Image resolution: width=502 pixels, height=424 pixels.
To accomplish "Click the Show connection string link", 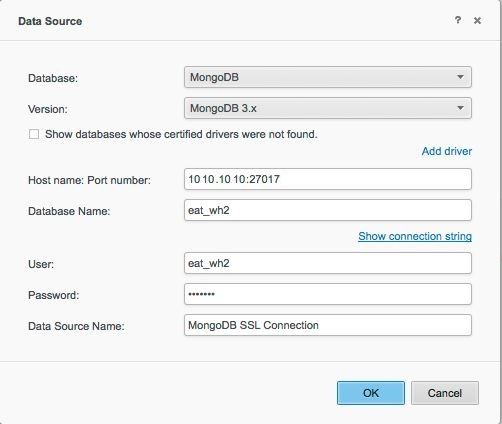I will click(415, 236).
